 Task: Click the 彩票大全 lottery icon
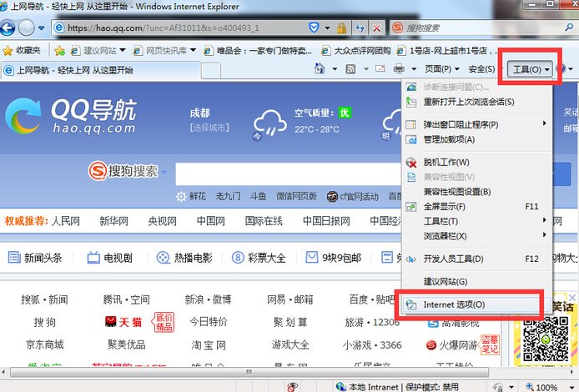(x=238, y=257)
